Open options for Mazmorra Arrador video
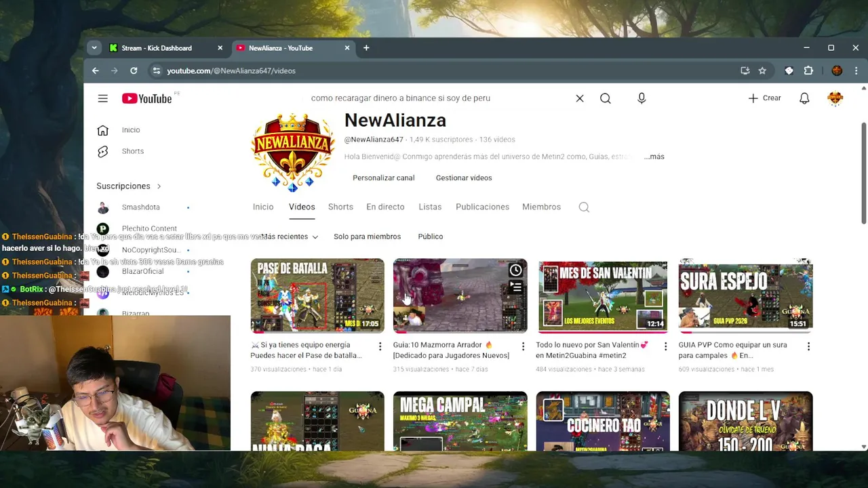Image resolution: width=868 pixels, height=488 pixels. tap(523, 346)
